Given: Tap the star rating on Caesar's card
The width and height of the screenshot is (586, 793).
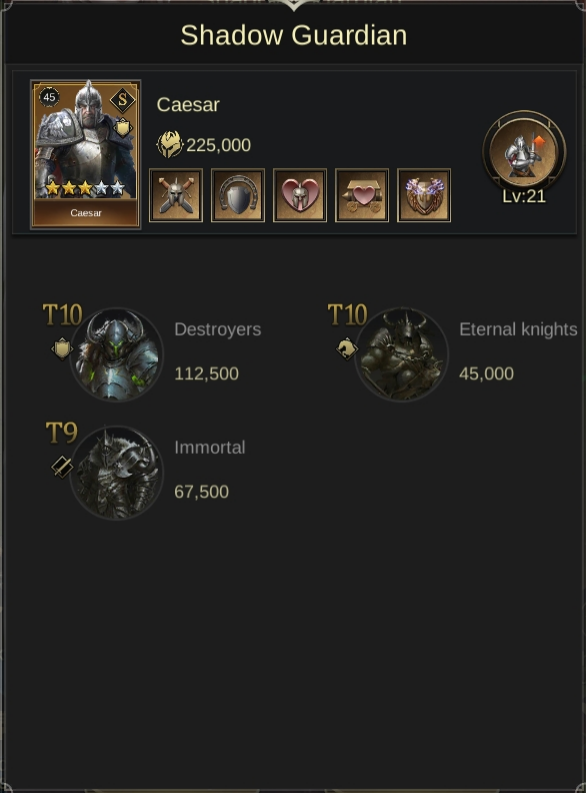Looking at the screenshot, I should point(85,188).
